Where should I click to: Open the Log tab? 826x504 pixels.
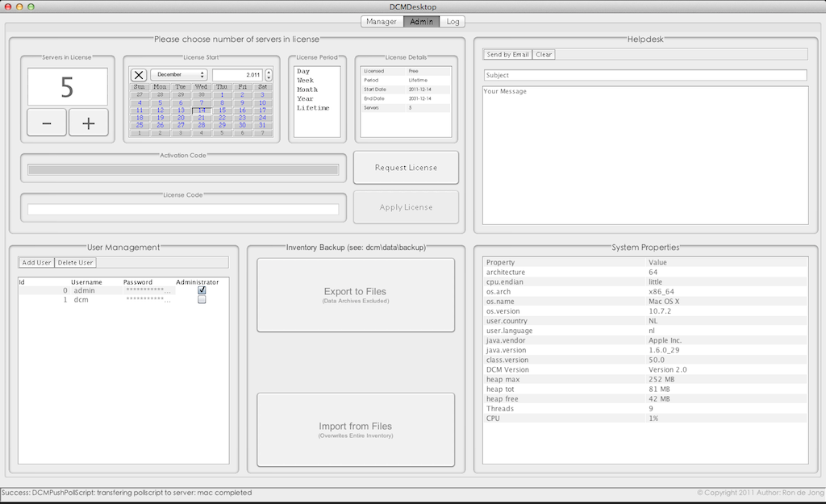[453, 21]
